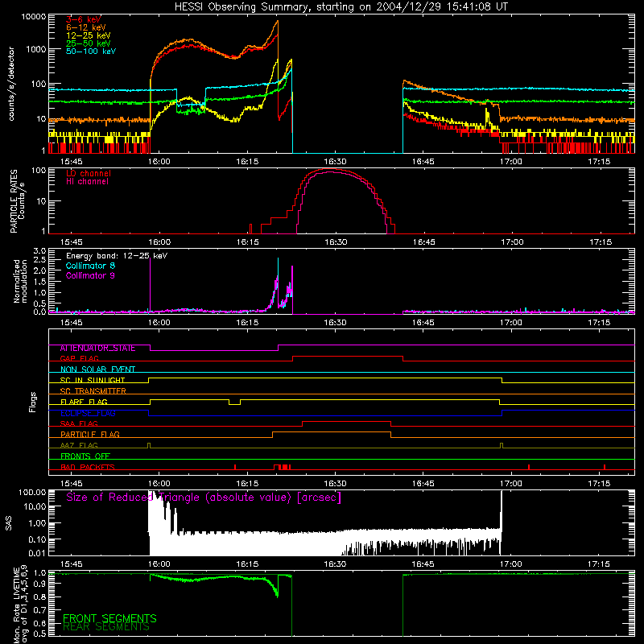Click the "Normalized modulation" axis title
Screen dimensions: 644x644
click(20, 281)
